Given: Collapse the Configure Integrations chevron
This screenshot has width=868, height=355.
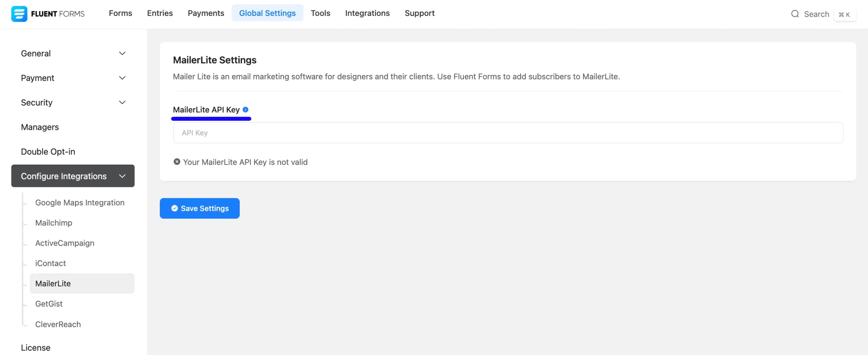Looking at the screenshot, I should coord(122,176).
